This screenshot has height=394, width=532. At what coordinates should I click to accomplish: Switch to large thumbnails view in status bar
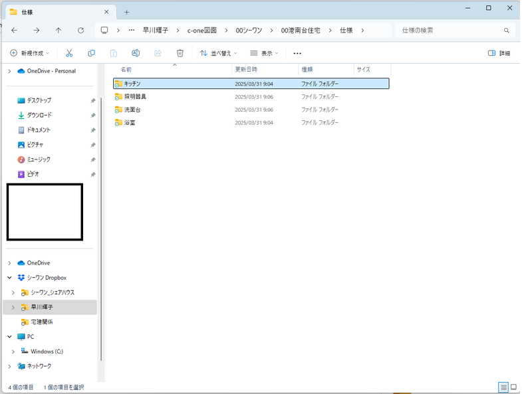point(513,387)
